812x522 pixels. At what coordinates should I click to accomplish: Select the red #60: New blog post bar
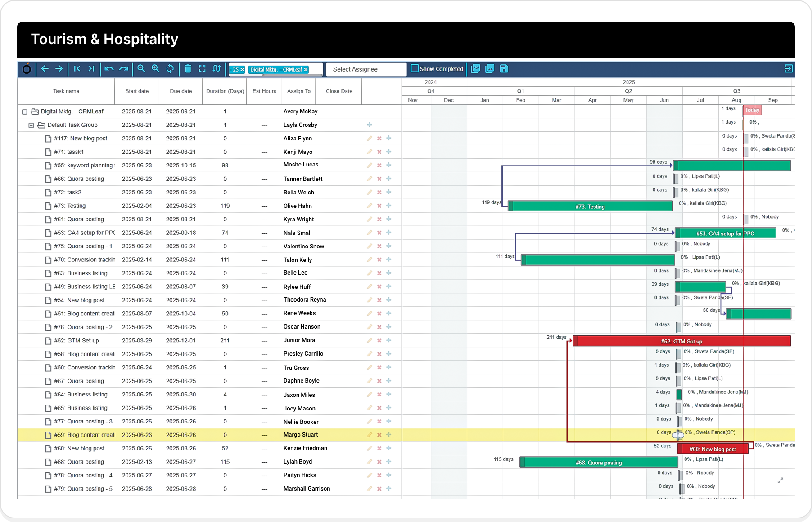pos(713,449)
